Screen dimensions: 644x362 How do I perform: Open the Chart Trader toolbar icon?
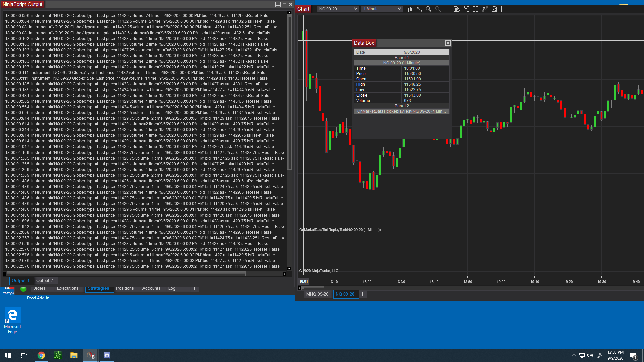[x=466, y=9]
